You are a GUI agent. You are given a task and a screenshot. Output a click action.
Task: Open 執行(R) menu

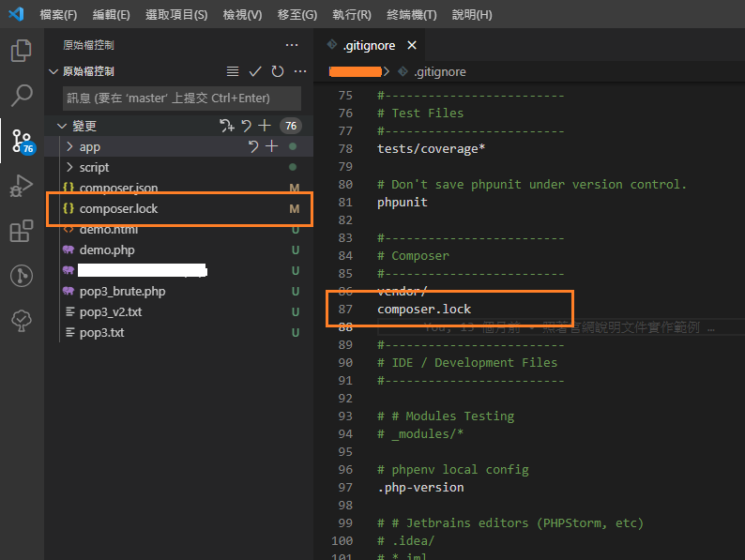point(352,14)
